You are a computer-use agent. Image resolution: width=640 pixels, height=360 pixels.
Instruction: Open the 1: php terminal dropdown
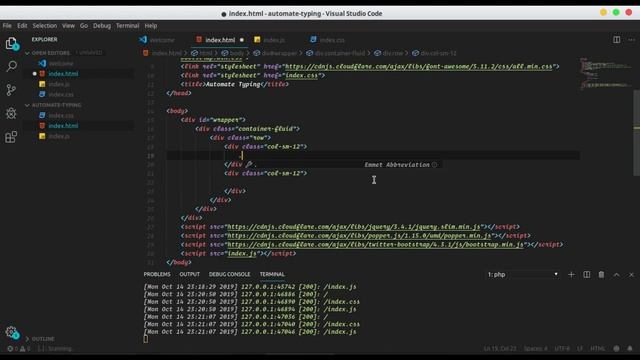[523, 275]
